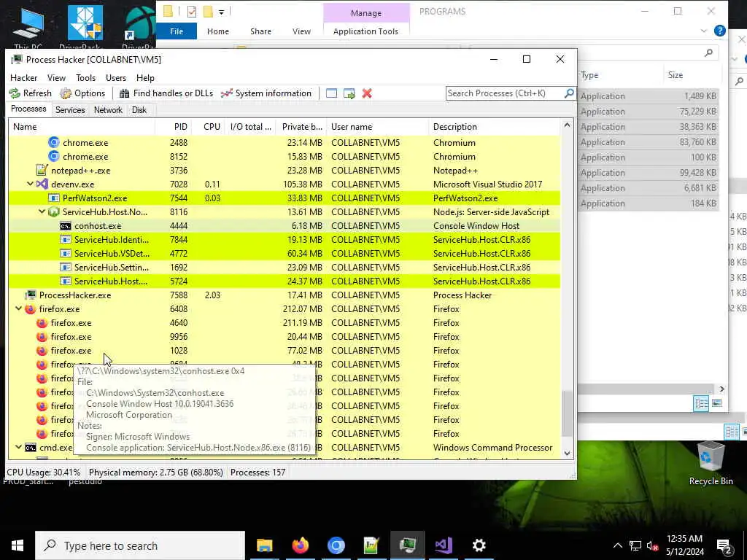Open the Recycle Bin desktop icon

[711, 464]
